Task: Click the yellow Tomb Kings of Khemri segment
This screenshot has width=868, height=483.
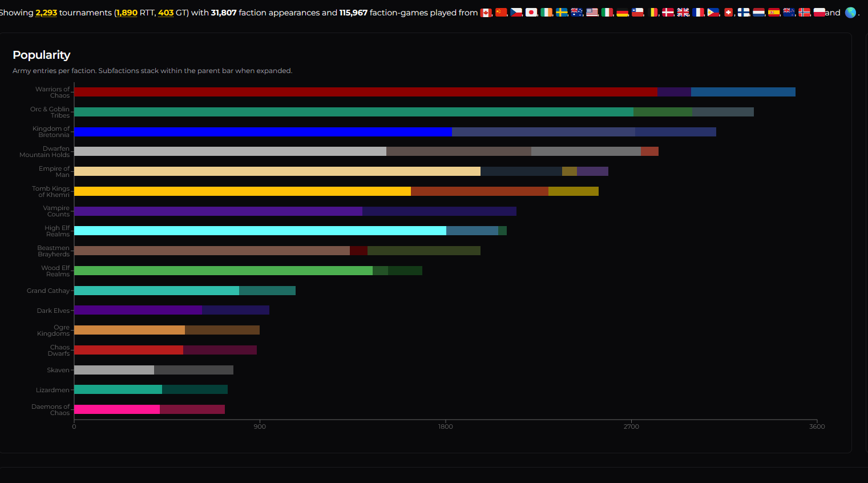Action: [243, 191]
